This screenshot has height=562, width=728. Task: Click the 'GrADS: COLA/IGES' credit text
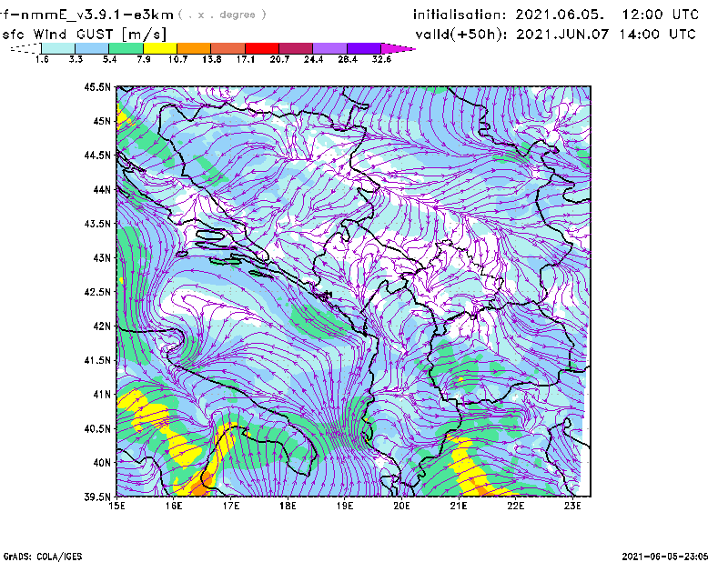click(43, 557)
